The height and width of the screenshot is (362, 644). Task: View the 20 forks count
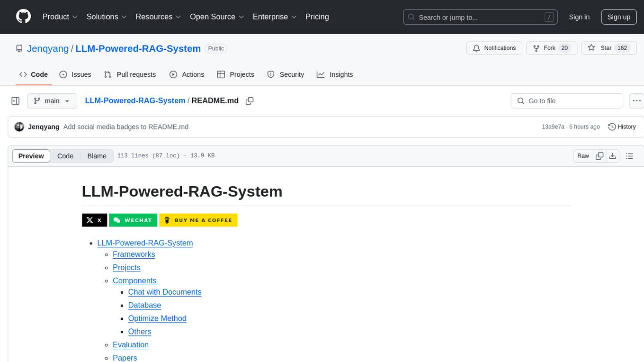(564, 48)
